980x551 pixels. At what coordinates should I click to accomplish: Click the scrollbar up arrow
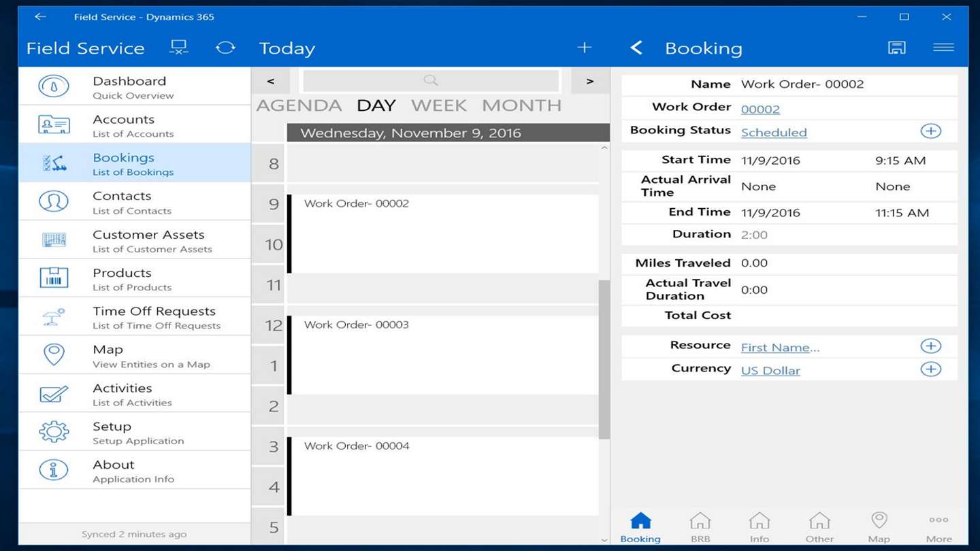coord(604,148)
